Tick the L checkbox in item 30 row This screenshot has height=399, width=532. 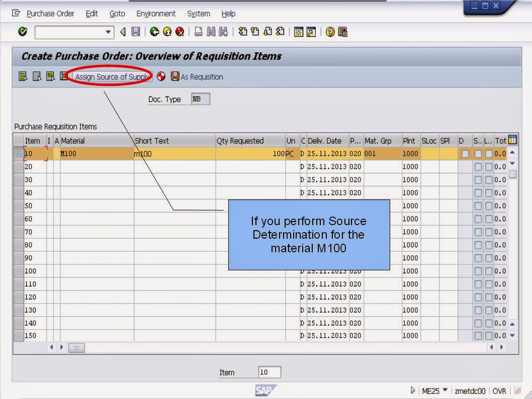pos(489,180)
